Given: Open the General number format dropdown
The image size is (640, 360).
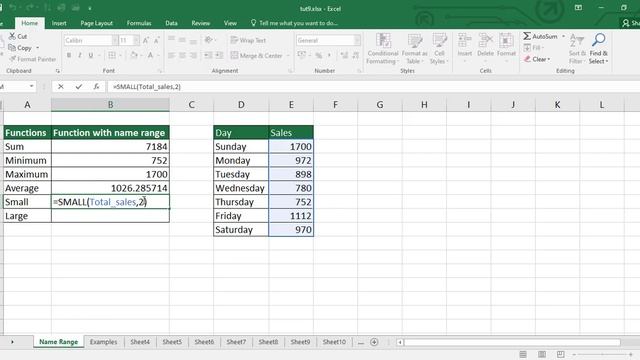Looking at the screenshot, I should pos(357,40).
